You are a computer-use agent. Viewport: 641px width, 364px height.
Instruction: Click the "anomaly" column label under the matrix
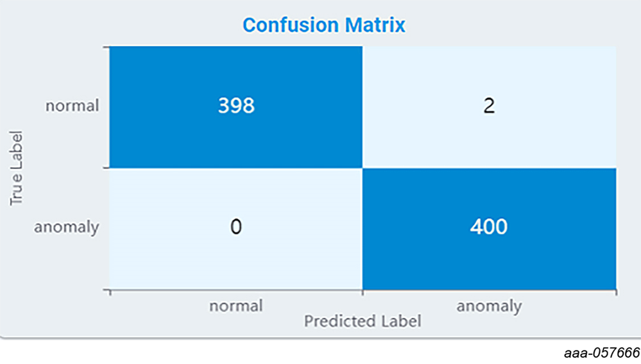[x=489, y=306]
